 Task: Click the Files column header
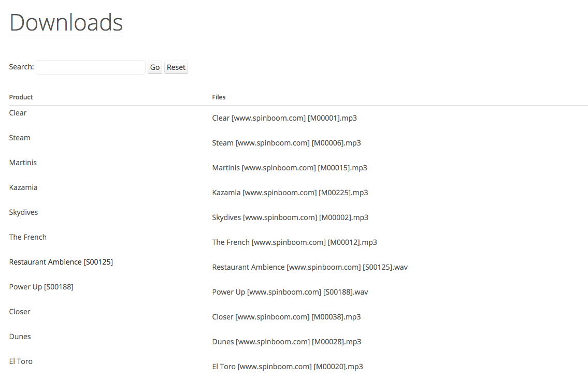click(x=219, y=97)
